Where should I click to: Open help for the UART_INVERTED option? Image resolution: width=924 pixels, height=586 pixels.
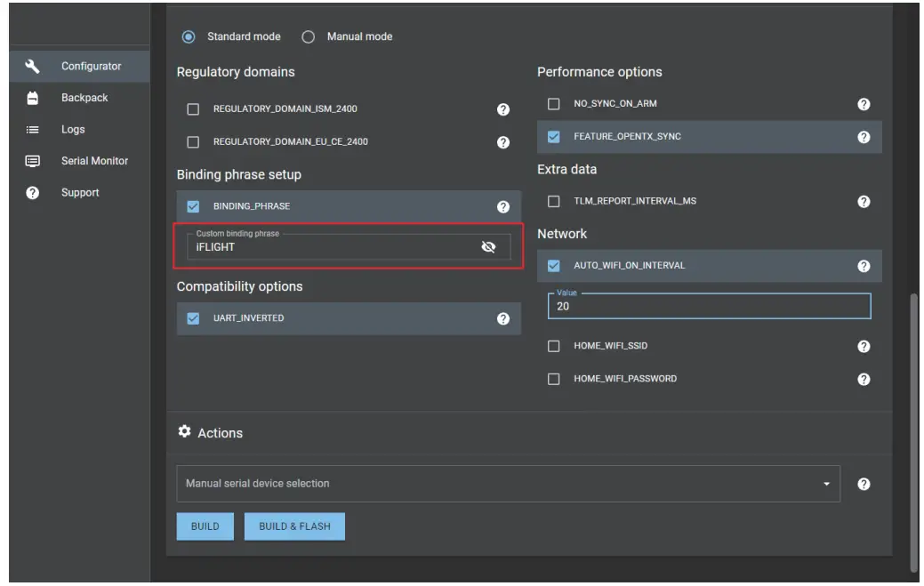[502, 318]
